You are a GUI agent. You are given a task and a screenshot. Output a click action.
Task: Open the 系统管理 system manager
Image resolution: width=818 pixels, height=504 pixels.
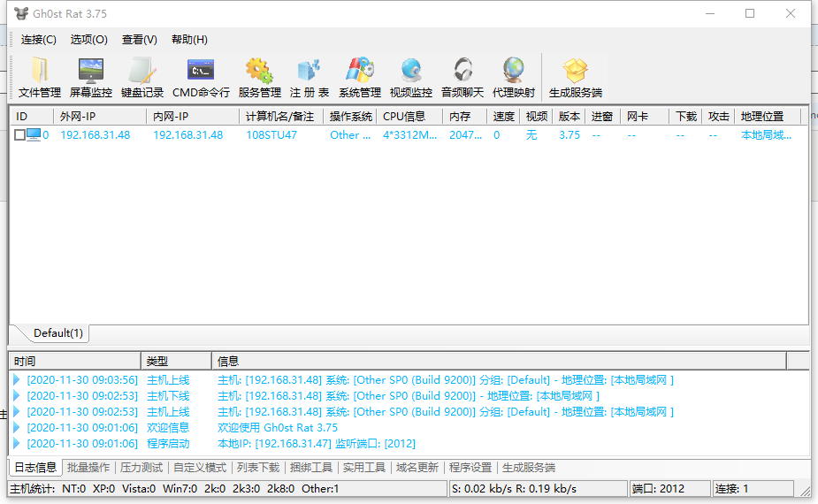[x=359, y=77]
